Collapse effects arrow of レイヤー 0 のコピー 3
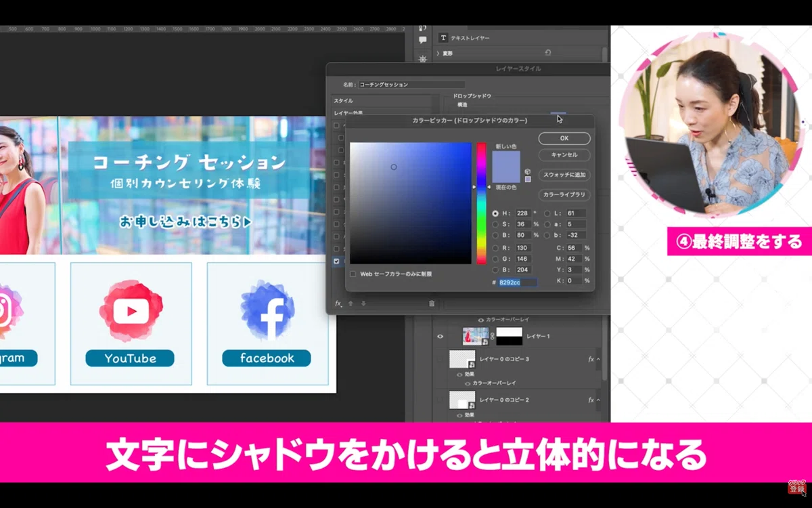The height and width of the screenshot is (508, 812). click(x=598, y=359)
